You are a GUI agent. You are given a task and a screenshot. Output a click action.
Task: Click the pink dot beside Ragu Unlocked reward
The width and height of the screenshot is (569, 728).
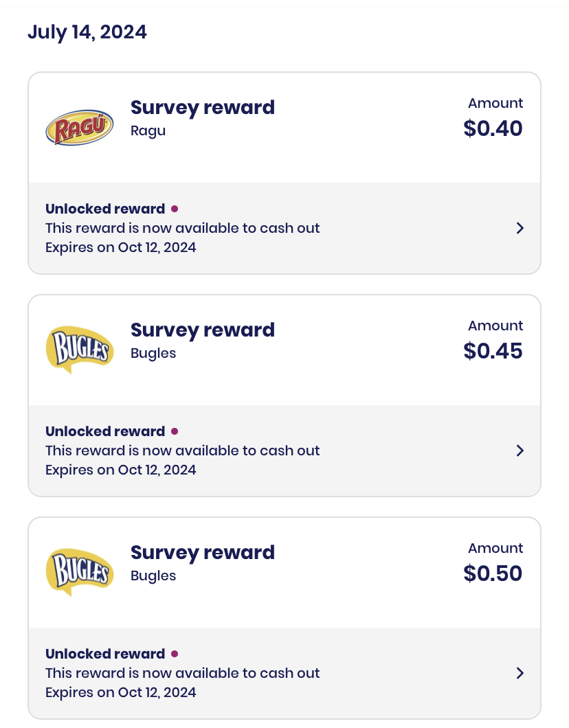point(175,209)
